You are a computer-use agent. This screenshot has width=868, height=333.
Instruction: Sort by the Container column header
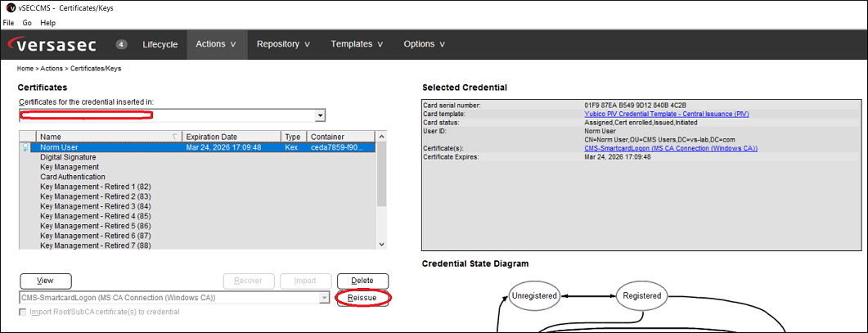[340, 137]
